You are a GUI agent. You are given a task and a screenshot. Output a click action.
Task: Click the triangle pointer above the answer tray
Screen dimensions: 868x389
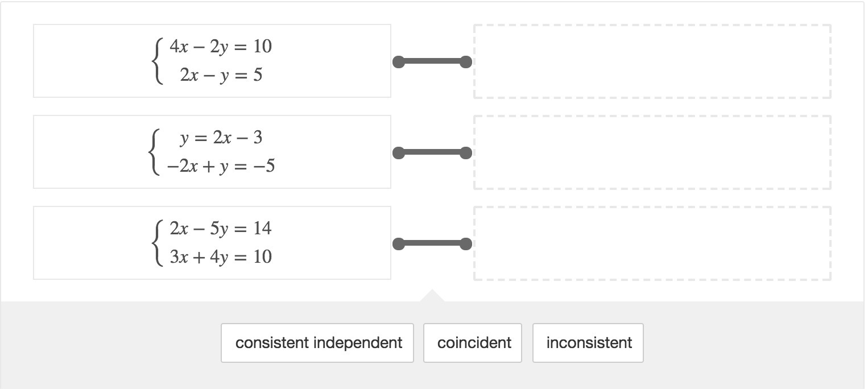[x=432, y=296]
